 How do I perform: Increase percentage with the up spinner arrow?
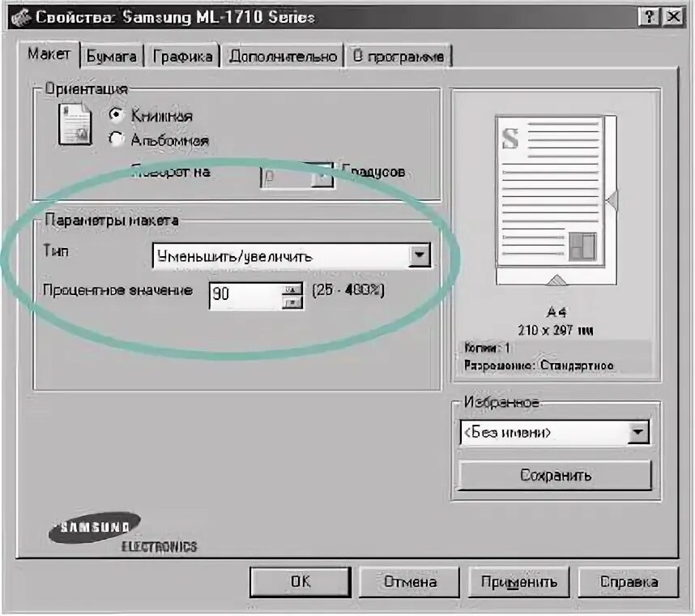click(x=292, y=289)
